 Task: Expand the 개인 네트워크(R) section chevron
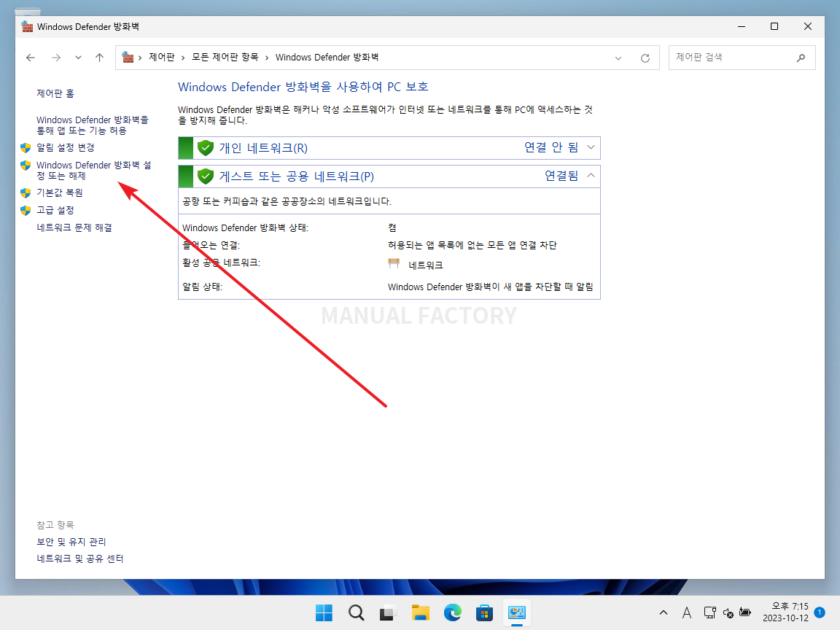click(591, 147)
